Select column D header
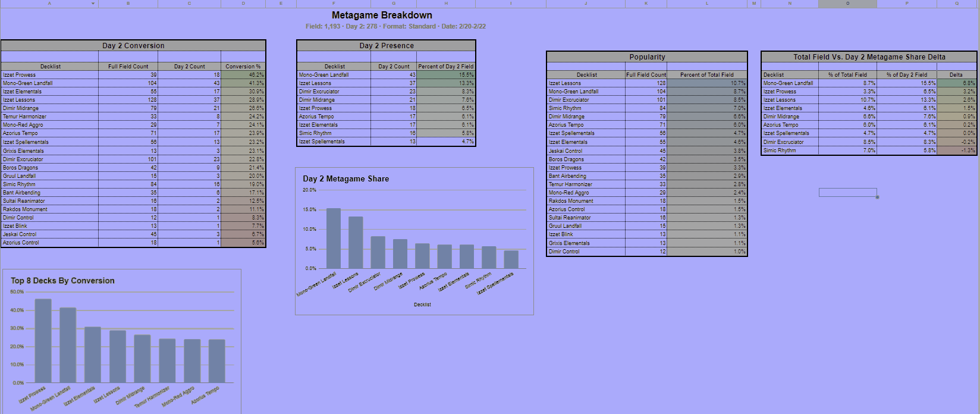The height and width of the screenshot is (414, 980). [243, 4]
